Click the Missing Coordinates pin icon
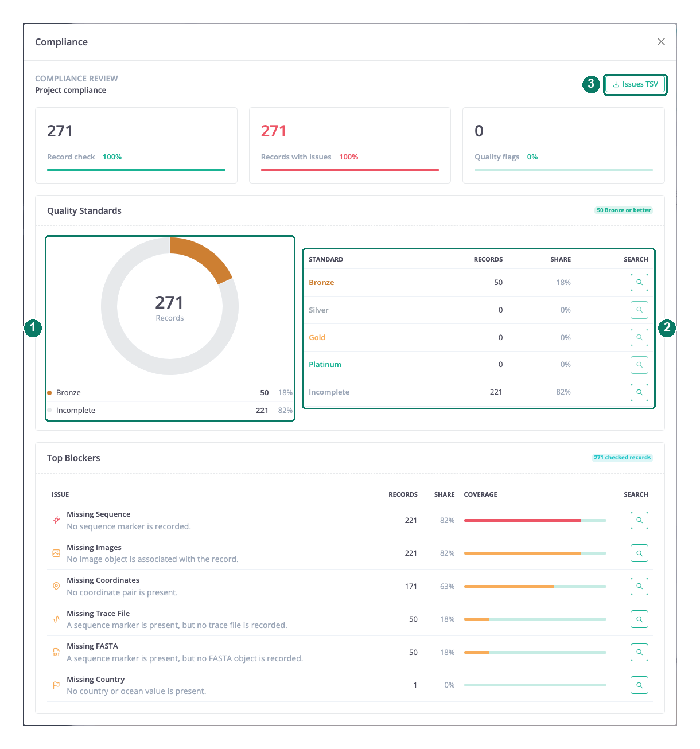Image resolution: width=700 pixels, height=749 pixels. pyautogui.click(x=56, y=586)
